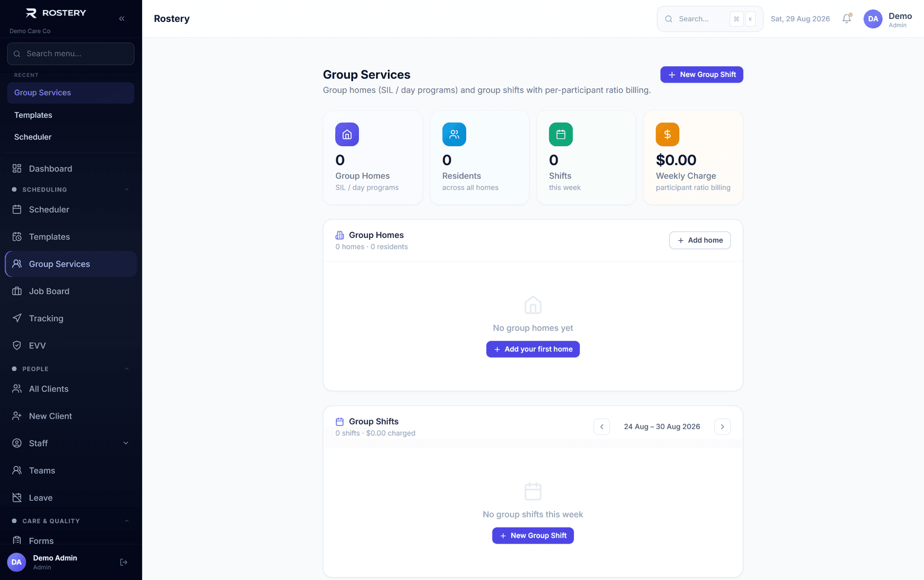Click the log out icon beside Demo Admin

click(124, 562)
